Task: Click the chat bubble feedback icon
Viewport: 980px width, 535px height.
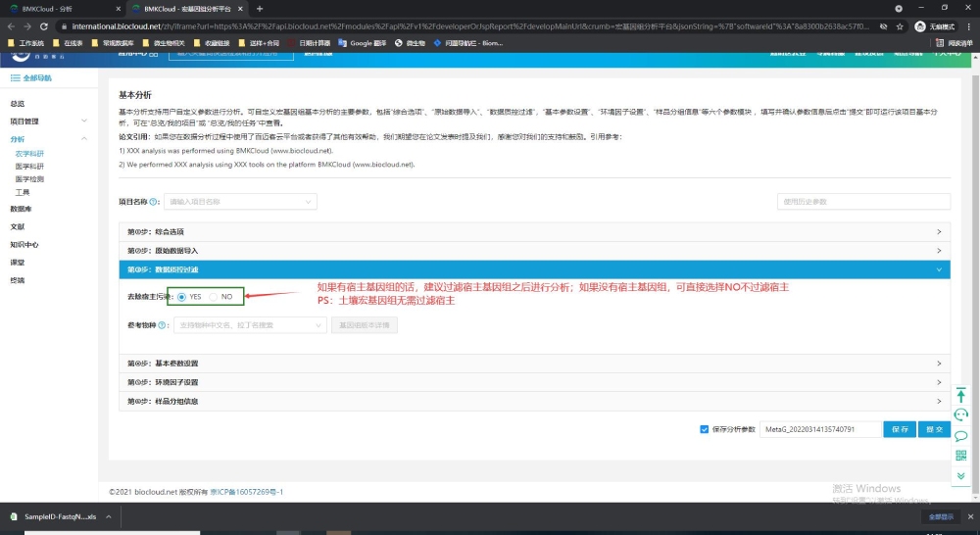Action: [960, 436]
